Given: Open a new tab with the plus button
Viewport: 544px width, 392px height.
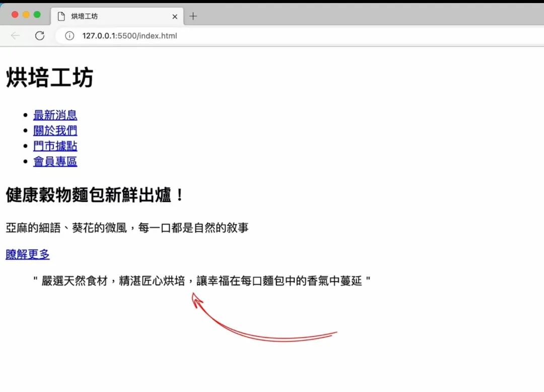Looking at the screenshot, I should (x=193, y=16).
